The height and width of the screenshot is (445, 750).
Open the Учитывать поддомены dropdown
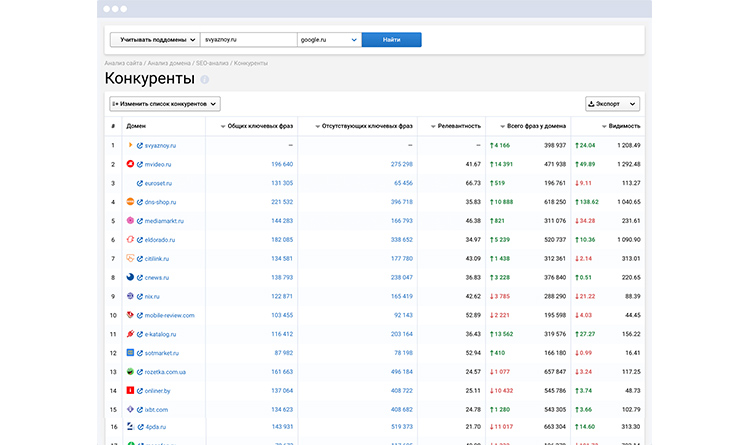pos(155,40)
